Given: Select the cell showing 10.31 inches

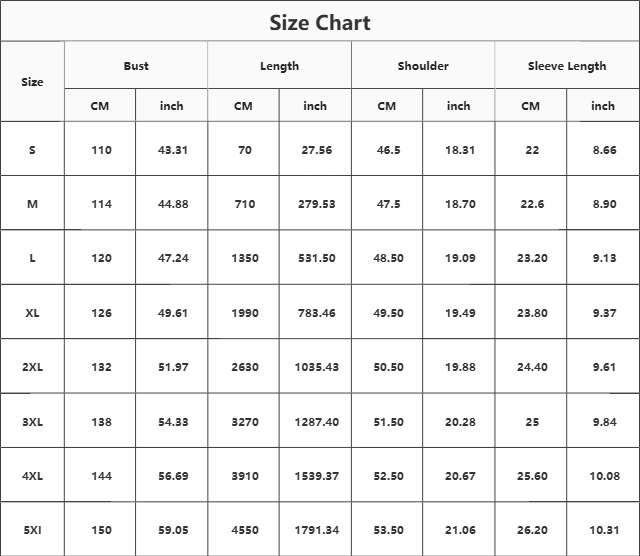Looking at the screenshot, I should point(604,530).
